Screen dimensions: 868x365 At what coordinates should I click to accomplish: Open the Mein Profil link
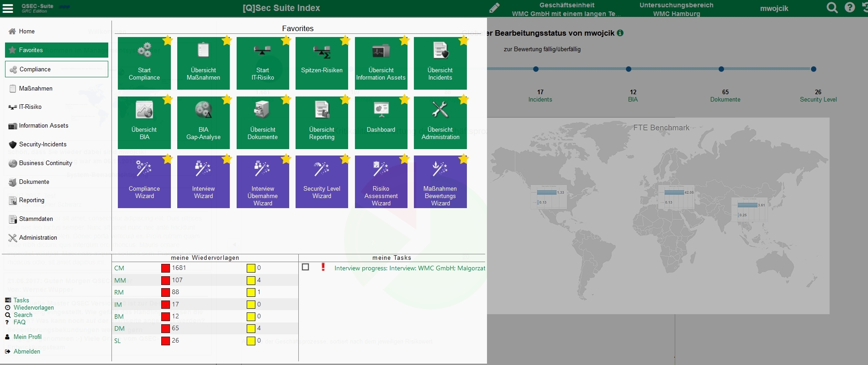point(27,337)
